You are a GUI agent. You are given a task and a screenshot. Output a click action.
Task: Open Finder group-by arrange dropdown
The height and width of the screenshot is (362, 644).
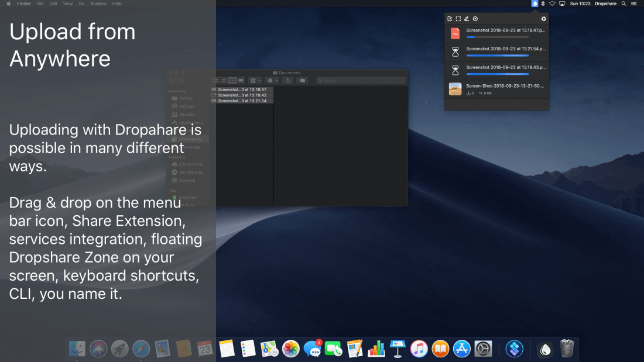pos(255,81)
